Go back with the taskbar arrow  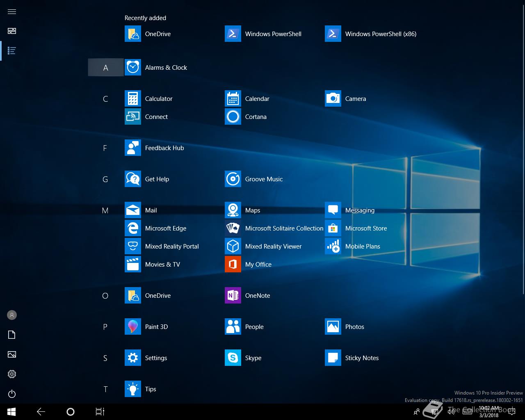(41, 411)
